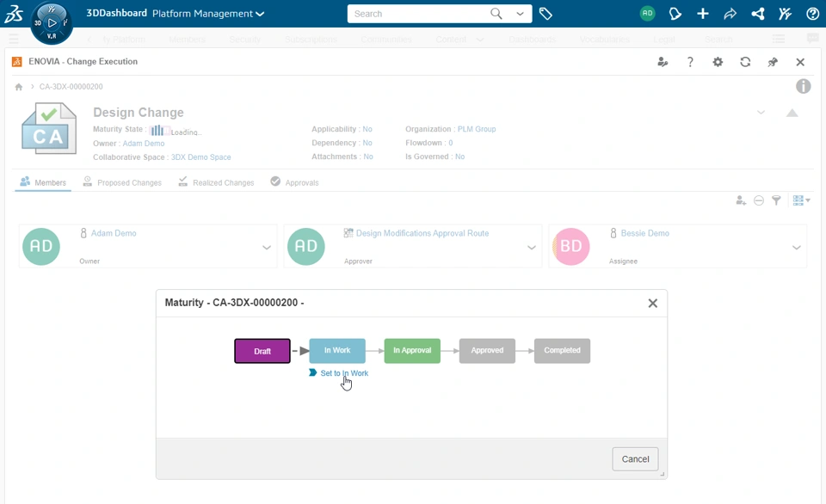Select the Completed maturity state

(x=562, y=351)
